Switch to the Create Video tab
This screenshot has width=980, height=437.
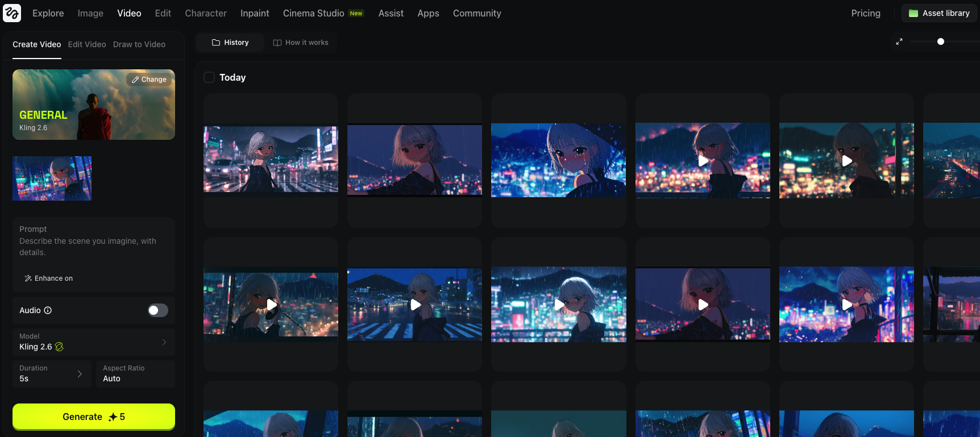[x=37, y=44]
